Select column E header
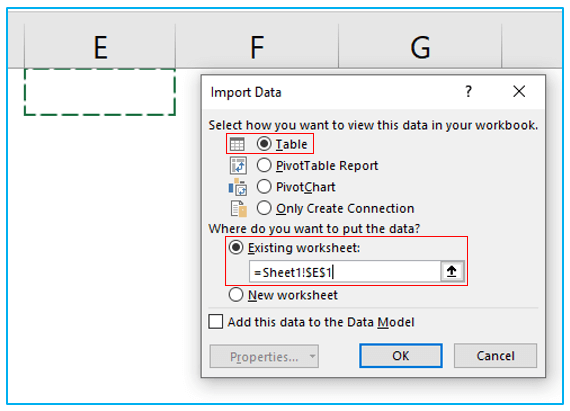This screenshot has height=411, width=570. 100,47
